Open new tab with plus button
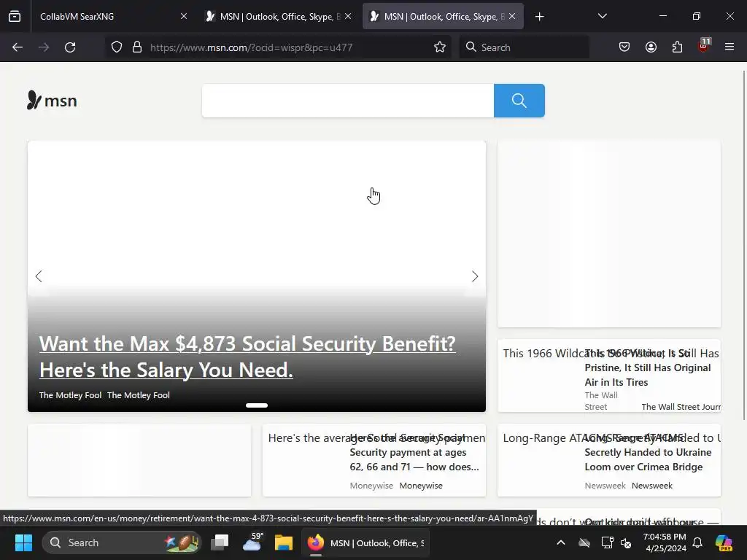747x560 pixels. click(x=539, y=17)
